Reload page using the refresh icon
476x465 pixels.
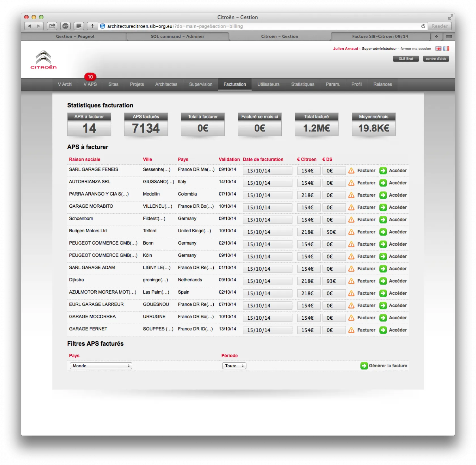point(423,26)
